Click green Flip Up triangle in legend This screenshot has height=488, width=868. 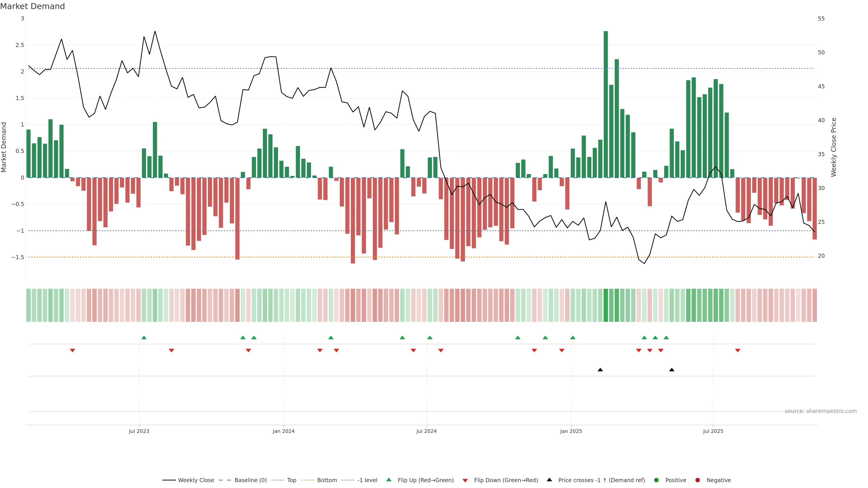[x=389, y=480]
